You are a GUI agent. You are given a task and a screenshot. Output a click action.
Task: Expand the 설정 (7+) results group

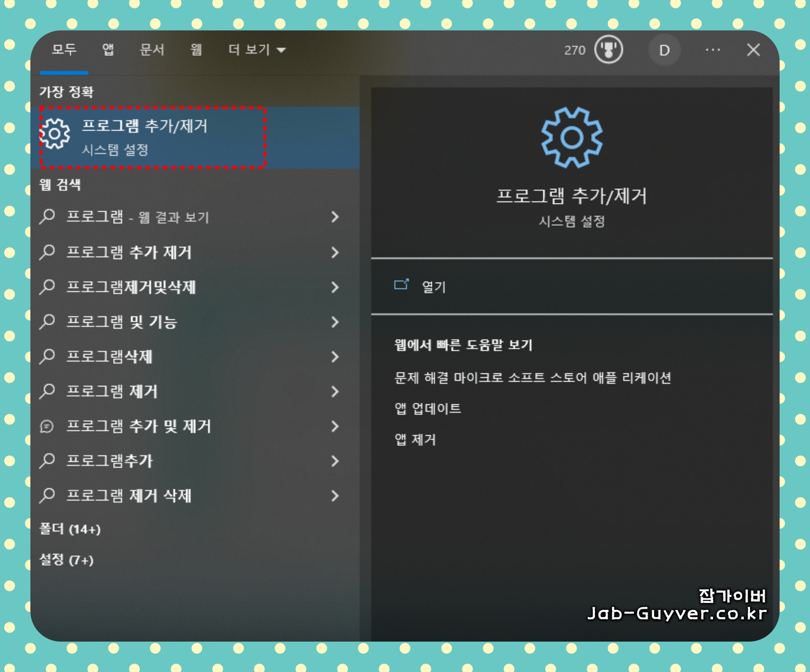click(67, 560)
